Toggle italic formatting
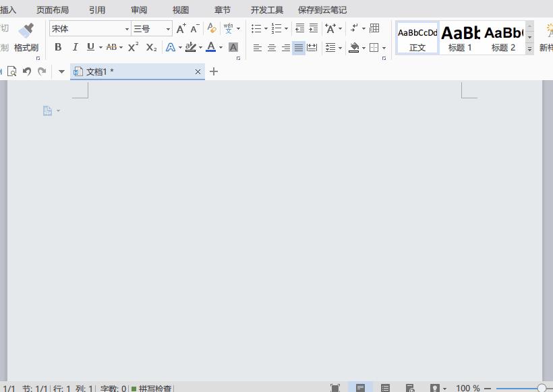Image resolution: width=553 pixels, height=392 pixels. tap(74, 47)
